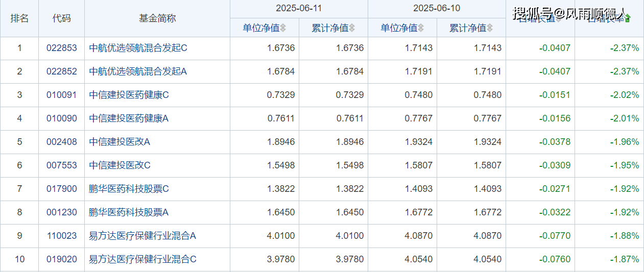
Task: Open fund code 022853
Action: pos(62,48)
